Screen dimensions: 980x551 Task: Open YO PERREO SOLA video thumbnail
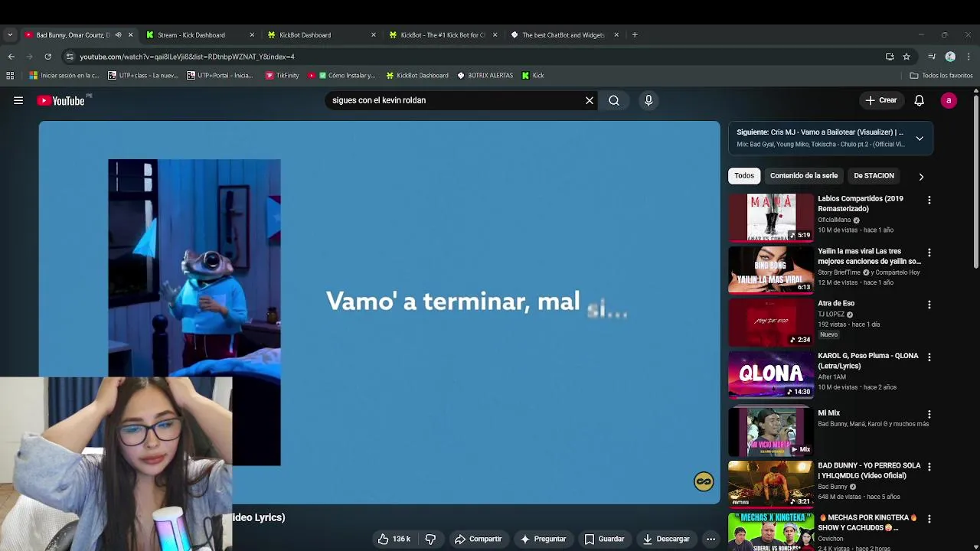point(771,484)
